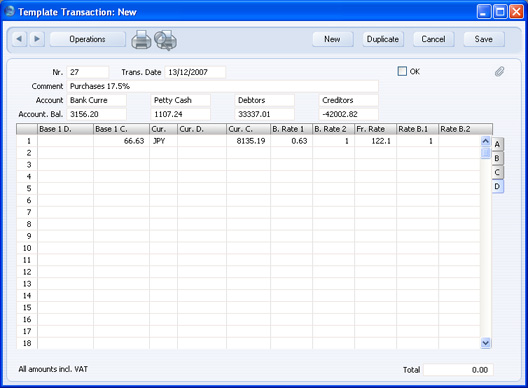Screen dimensions: 528x388
Task: Open print preview with the magnifier printer icon
Action: point(166,40)
